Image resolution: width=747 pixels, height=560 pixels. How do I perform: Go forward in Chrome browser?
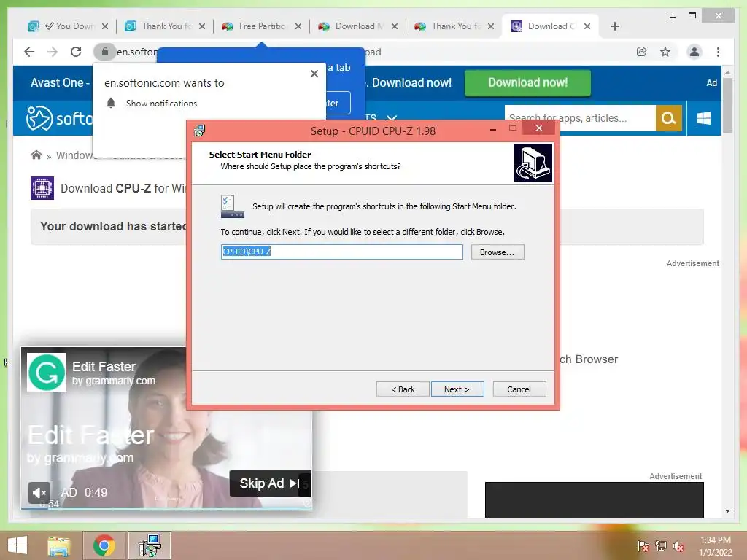[53, 52]
